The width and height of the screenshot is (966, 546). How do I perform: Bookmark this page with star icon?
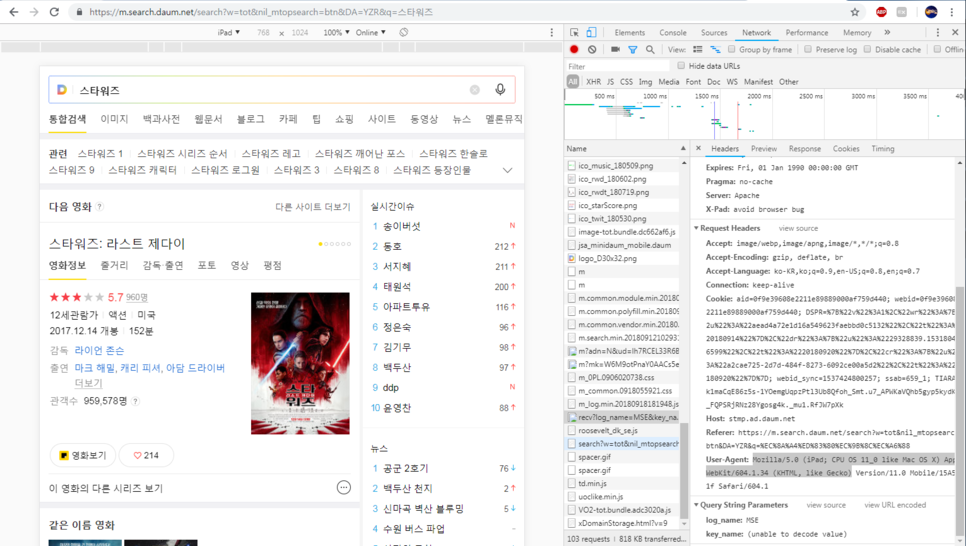pos(854,12)
